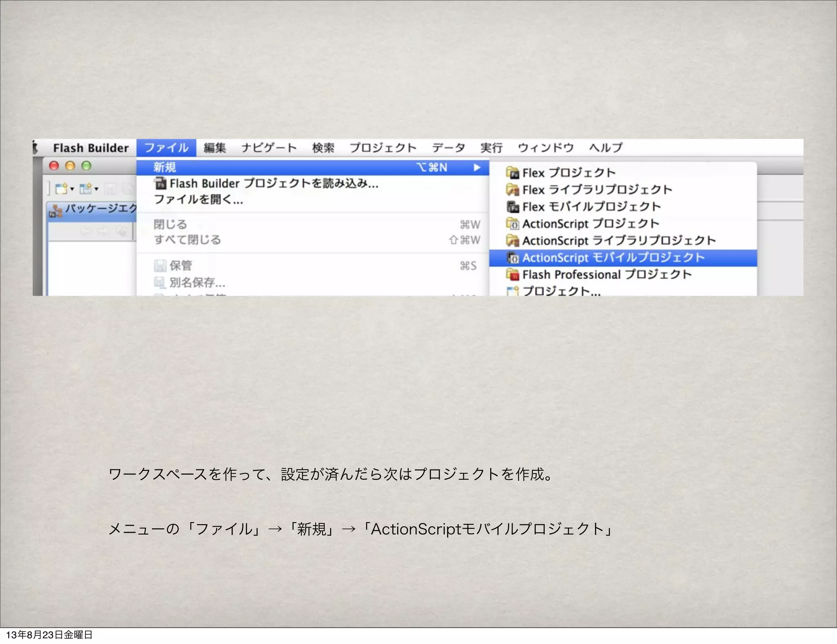Open the ファイル menu in menu bar
The width and height of the screenshot is (837, 644).
[166, 148]
